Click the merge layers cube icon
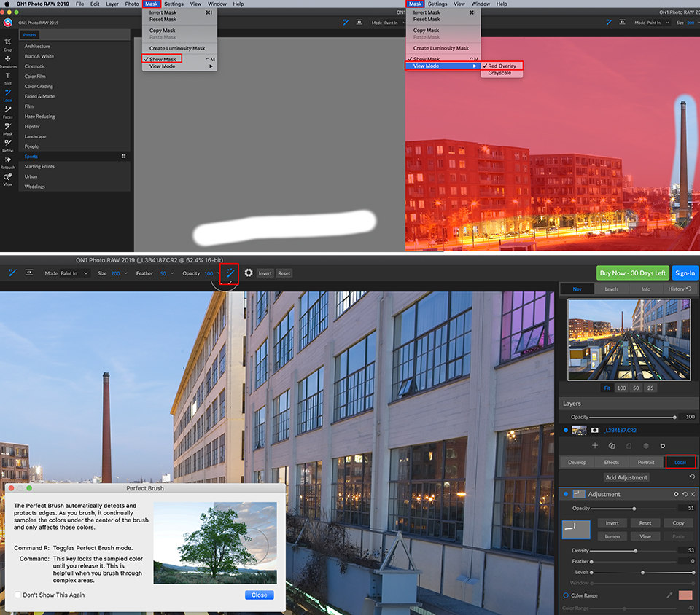 [645, 445]
